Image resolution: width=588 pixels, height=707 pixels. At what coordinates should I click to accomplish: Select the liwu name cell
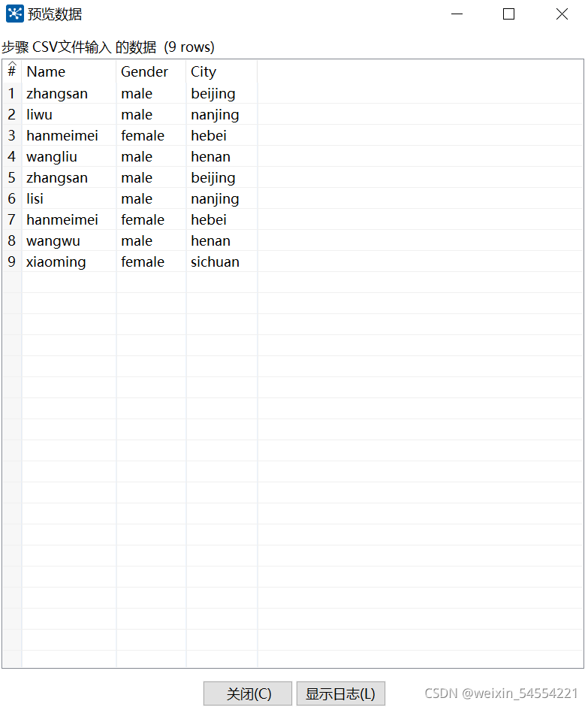pos(69,114)
